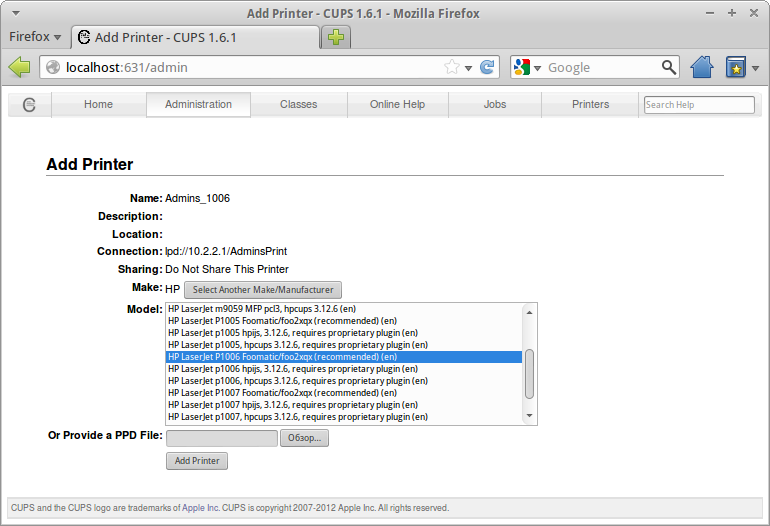
Task: Click connection lpd://10.2.2.1/AdminsPrint text
Action: 226,251
